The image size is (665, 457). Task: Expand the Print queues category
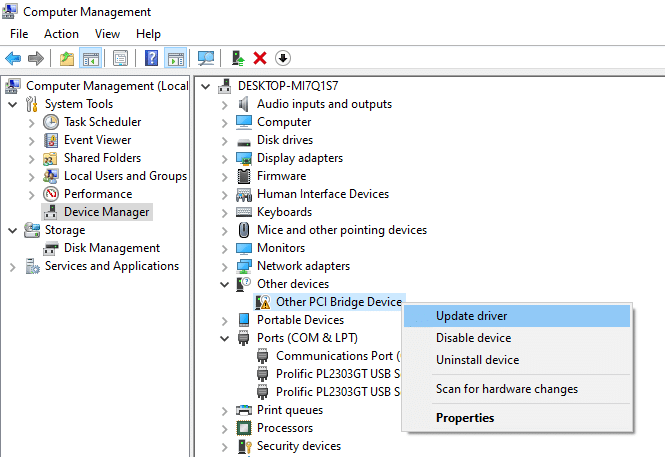pyautogui.click(x=225, y=411)
